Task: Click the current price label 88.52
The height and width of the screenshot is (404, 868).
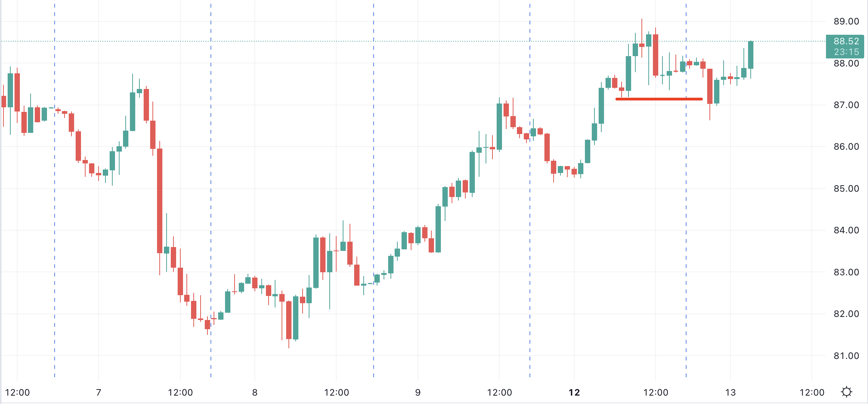Action: pos(846,41)
